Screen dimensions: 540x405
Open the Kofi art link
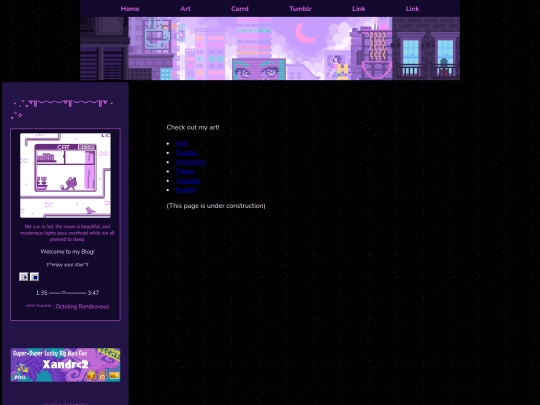(181, 144)
